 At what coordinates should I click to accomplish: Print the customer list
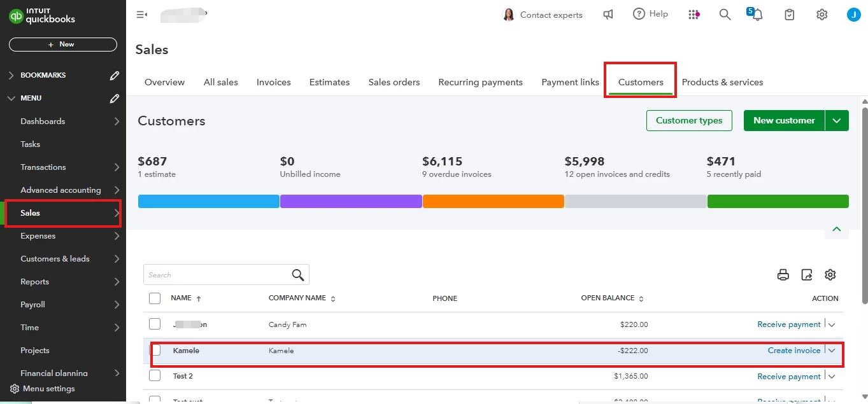coord(783,275)
